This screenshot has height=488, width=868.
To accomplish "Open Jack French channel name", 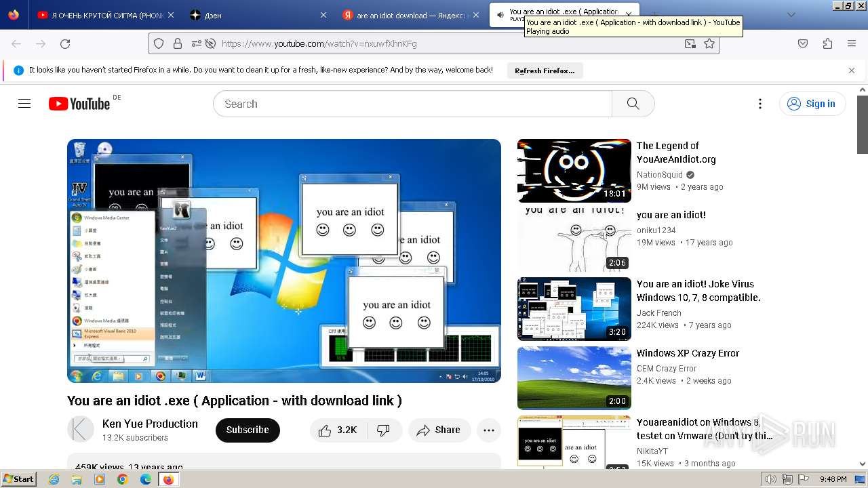I will [658, 313].
